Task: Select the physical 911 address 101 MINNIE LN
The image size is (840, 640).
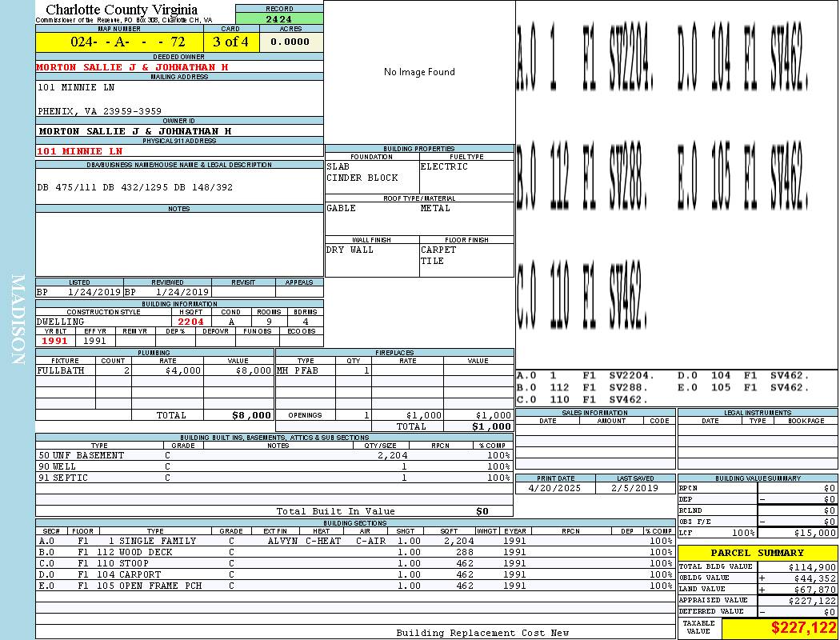Action: [x=80, y=151]
